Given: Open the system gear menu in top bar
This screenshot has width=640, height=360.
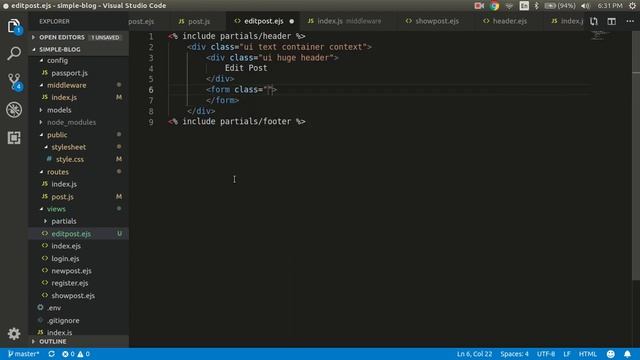Looking at the screenshot, I should point(632,6).
